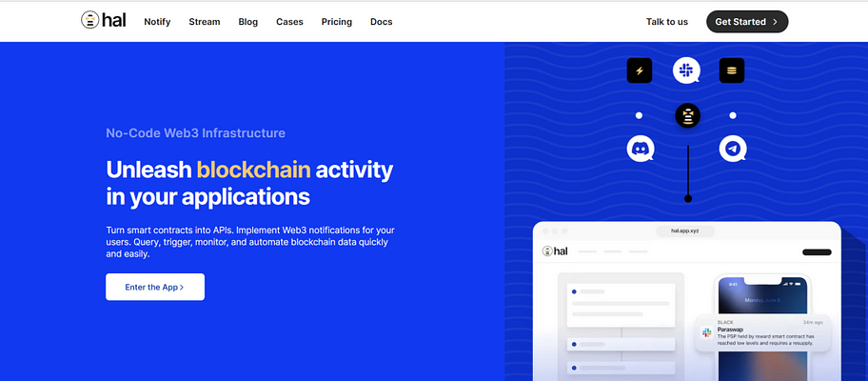Open the Docs link
868x381 pixels.
click(382, 22)
